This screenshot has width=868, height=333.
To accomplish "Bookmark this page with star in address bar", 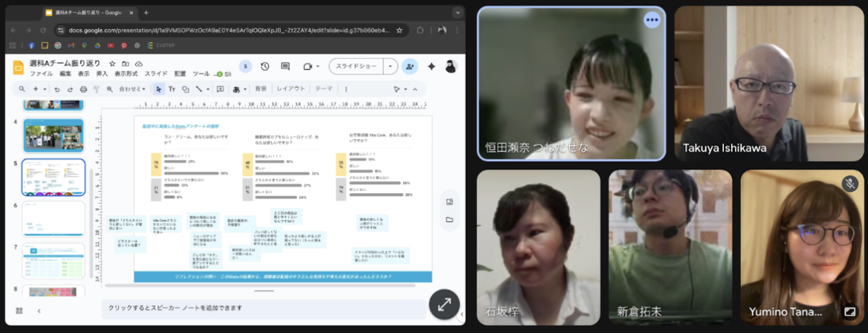I will point(399,30).
